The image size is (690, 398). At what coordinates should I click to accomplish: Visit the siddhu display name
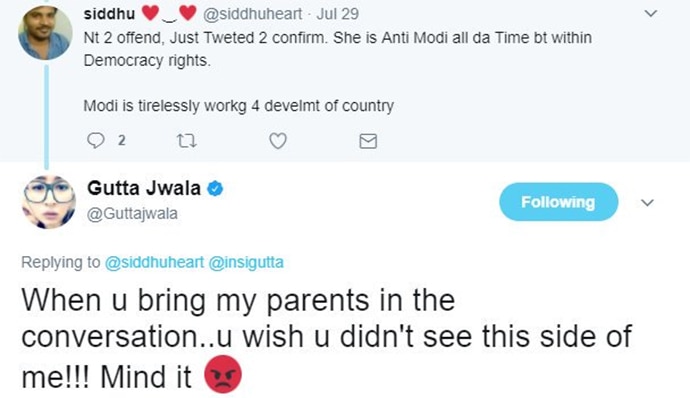click(x=109, y=14)
